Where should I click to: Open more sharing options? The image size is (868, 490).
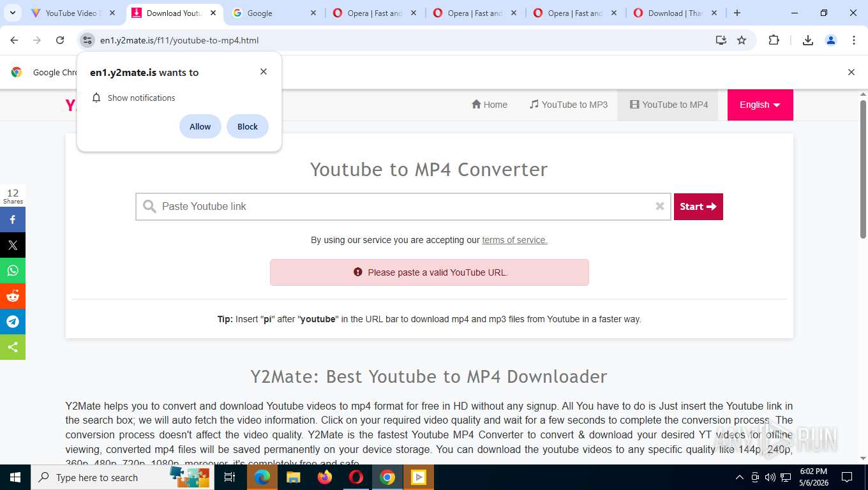tap(13, 347)
